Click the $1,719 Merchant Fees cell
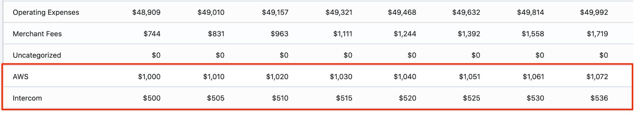Image resolution: width=644 pixels, height=121 pixels. 597,34
